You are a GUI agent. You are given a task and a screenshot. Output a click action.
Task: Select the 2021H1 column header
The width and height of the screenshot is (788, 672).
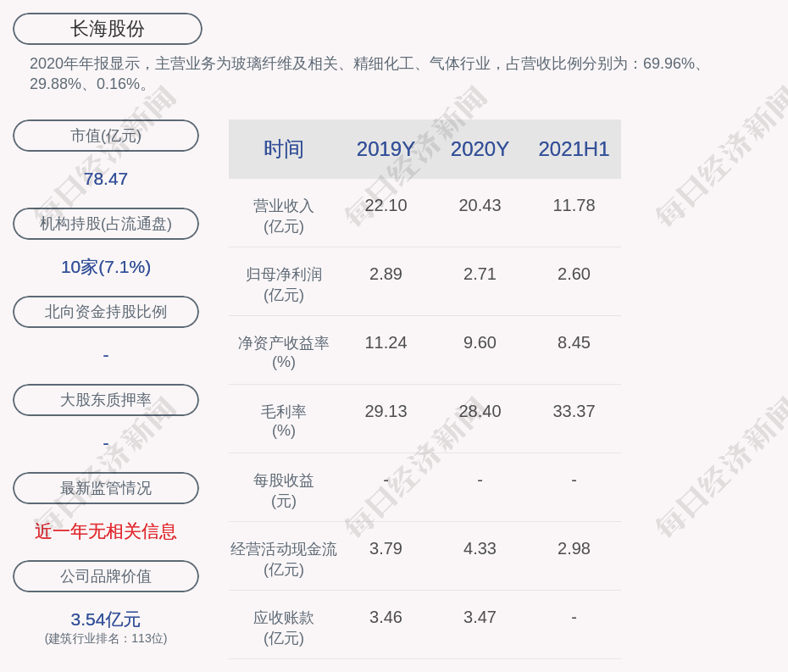pos(574,149)
